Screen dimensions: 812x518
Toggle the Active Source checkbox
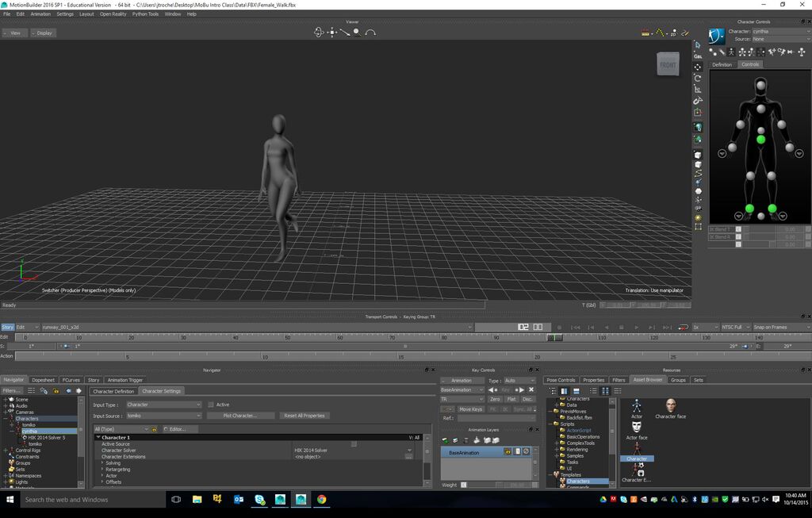(354, 444)
